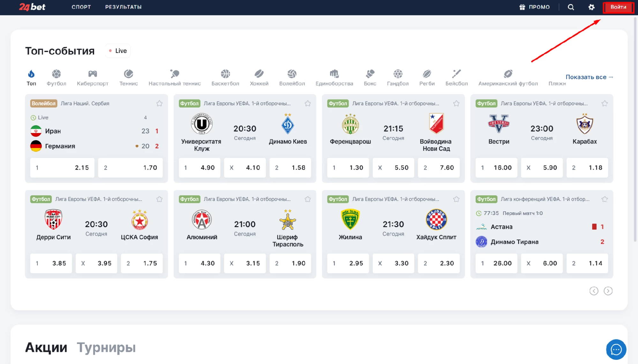The width and height of the screenshot is (638, 364).
Task: Favorite the Иран vs Германия match star
Action: click(159, 103)
